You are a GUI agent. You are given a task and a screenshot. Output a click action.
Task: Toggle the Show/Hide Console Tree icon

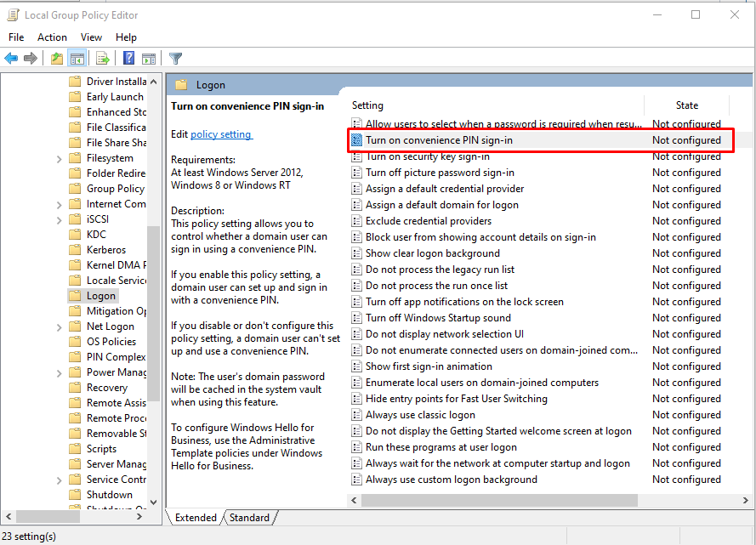point(77,58)
